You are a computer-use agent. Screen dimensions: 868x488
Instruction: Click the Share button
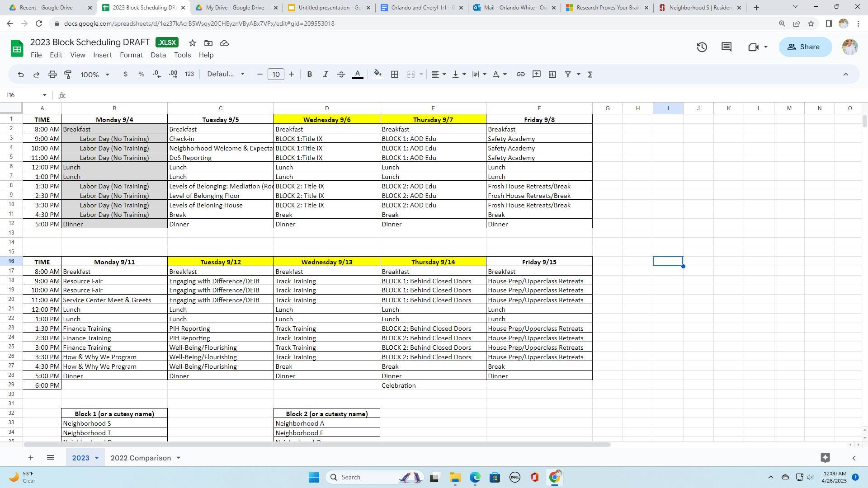point(805,47)
